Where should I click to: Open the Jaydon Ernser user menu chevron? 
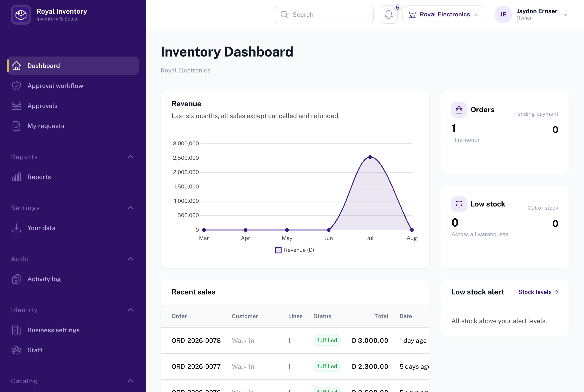[x=565, y=15]
